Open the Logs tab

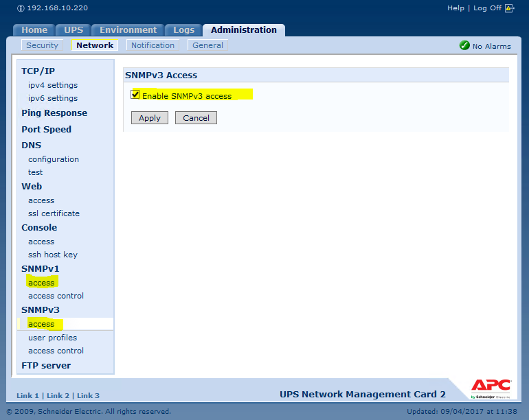[183, 30]
